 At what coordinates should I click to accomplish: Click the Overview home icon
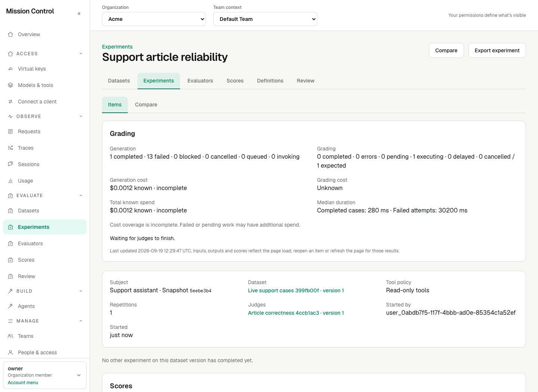(x=10, y=34)
